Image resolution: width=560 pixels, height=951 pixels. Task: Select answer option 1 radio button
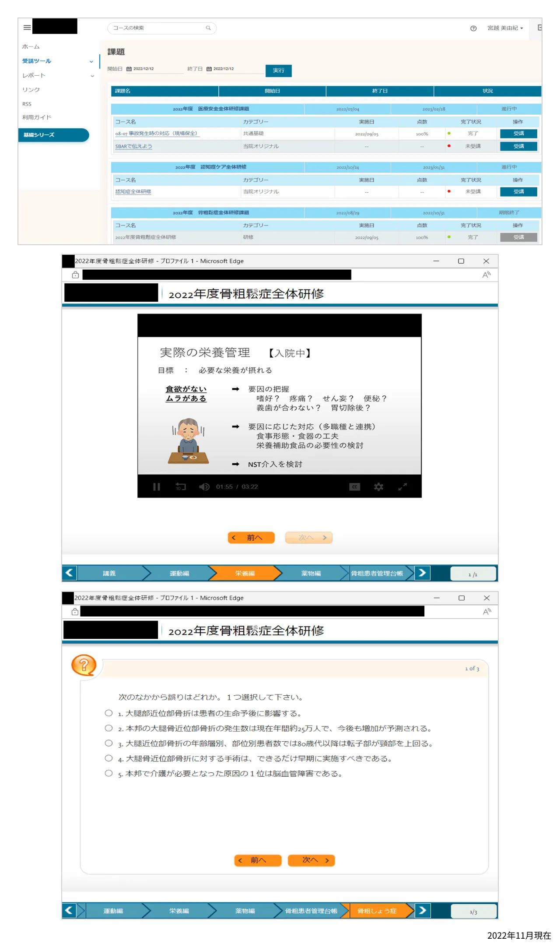coord(108,713)
